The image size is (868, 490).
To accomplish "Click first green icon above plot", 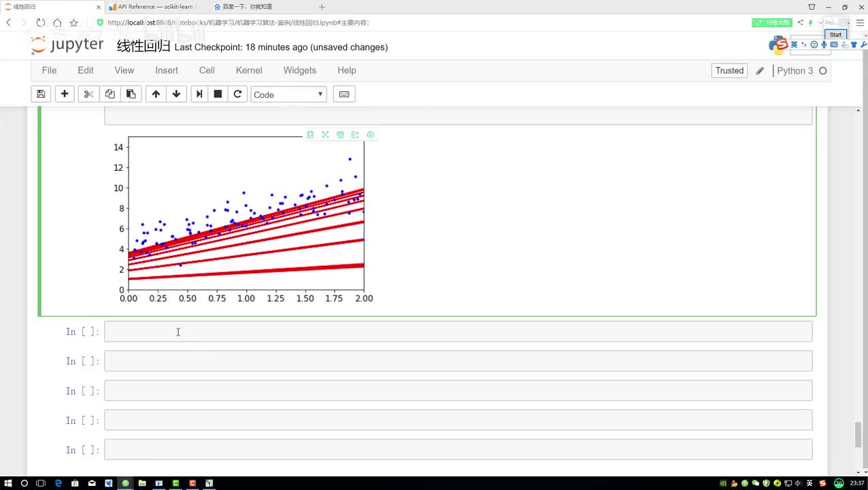I will click(310, 135).
